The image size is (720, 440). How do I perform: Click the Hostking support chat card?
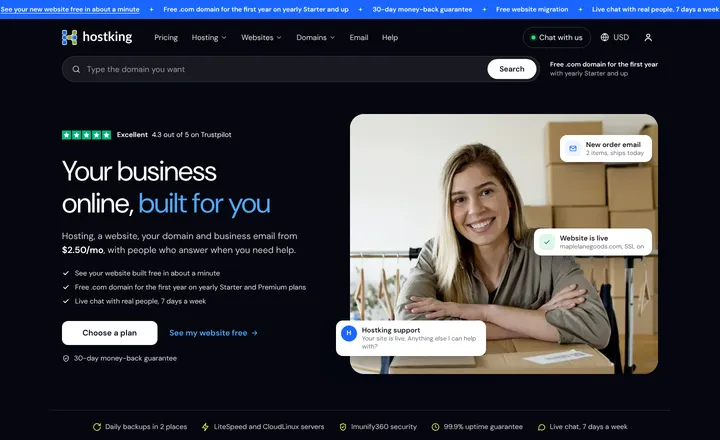tap(411, 338)
